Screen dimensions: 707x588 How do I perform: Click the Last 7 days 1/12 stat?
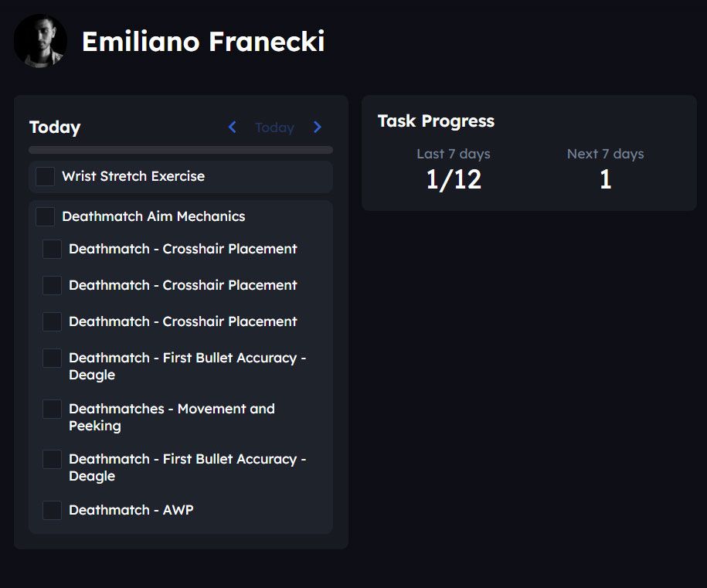(x=454, y=179)
